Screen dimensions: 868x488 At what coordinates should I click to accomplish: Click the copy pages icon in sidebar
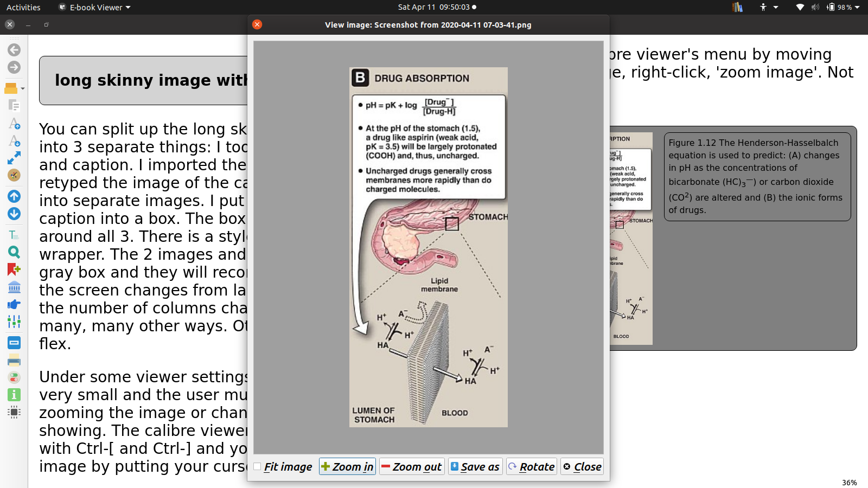point(14,106)
